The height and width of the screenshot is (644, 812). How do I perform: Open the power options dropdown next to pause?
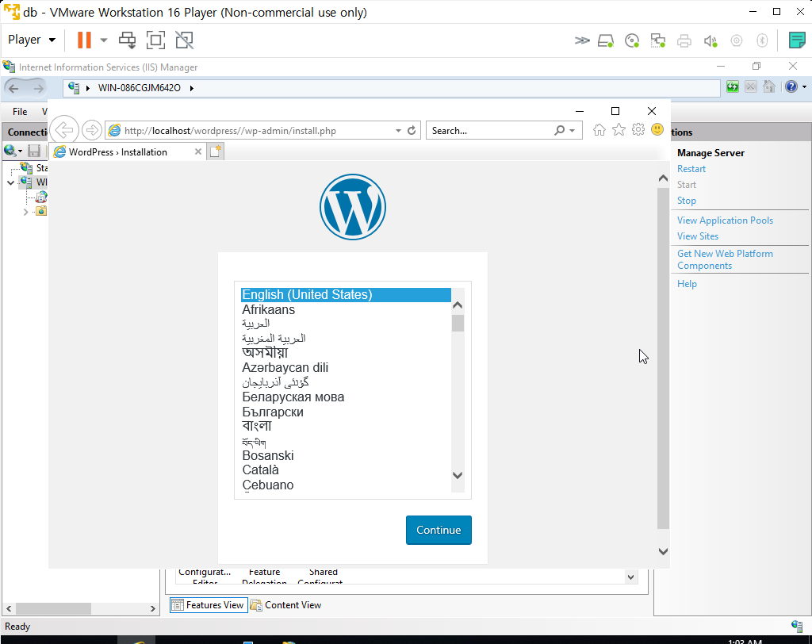click(104, 40)
